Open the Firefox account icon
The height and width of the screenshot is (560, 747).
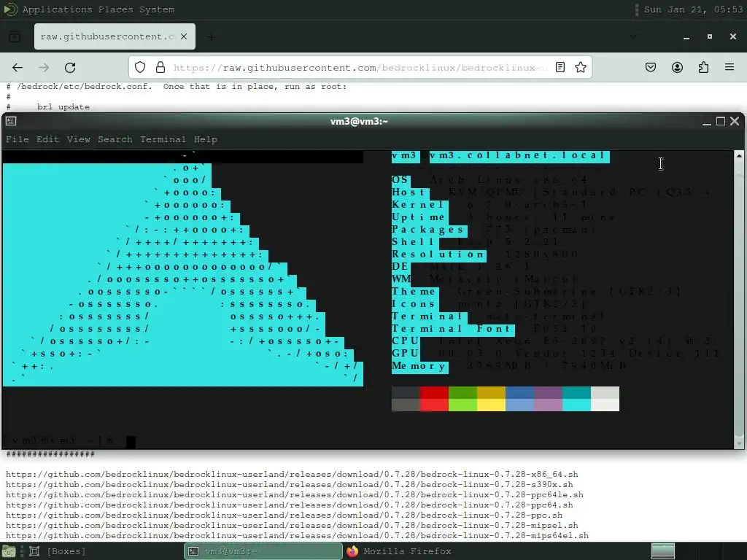click(677, 67)
